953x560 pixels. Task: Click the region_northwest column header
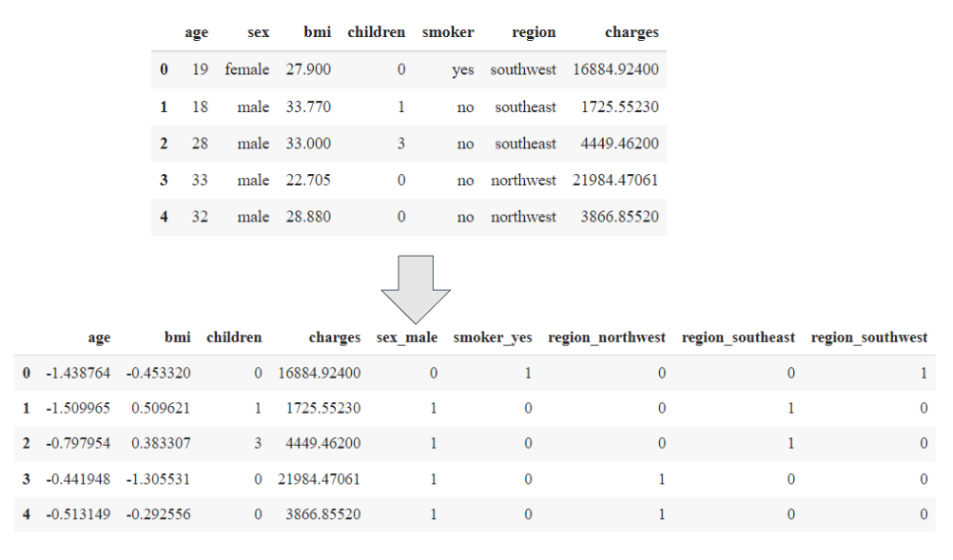coord(607,338)
